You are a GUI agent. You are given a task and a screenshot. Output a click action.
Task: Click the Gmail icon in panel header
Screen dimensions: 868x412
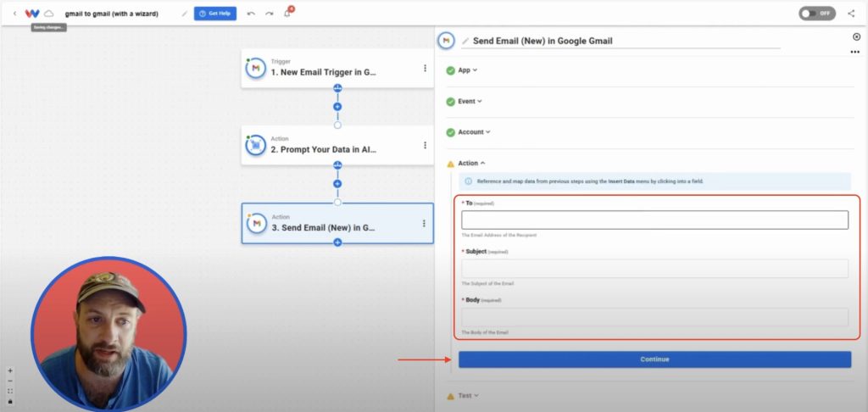click(x=446, y=41)
